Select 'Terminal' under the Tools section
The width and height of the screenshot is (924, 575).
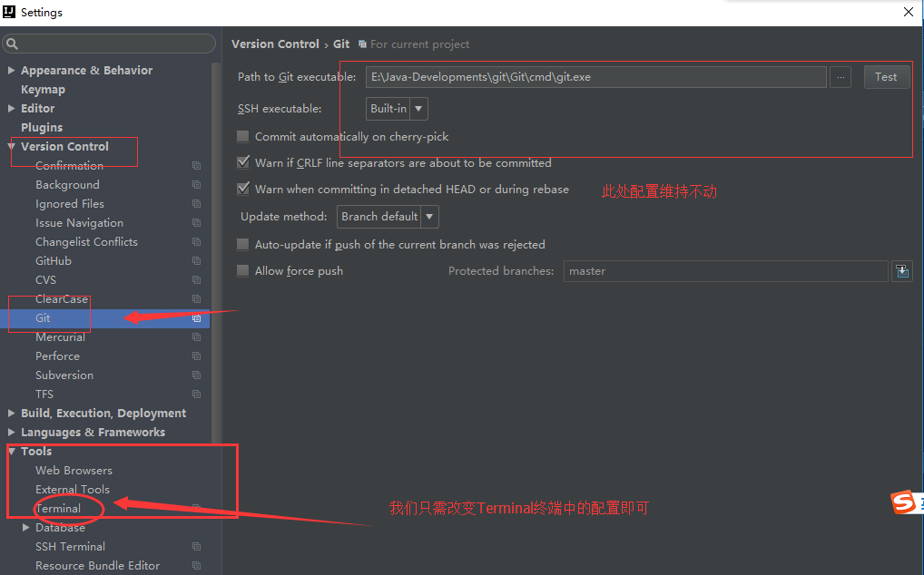pos(59,508)
